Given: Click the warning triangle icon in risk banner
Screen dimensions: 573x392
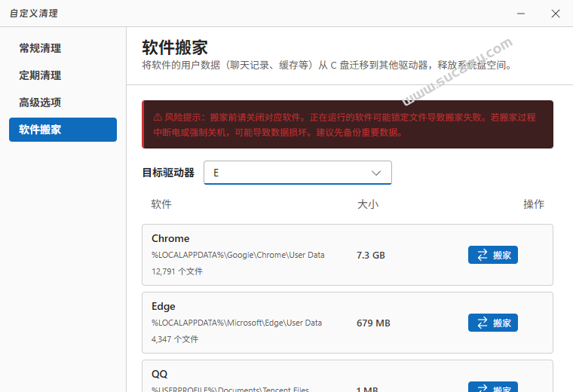Looking at the screenshot, I should pyautogui.click(x=158, y=118).
